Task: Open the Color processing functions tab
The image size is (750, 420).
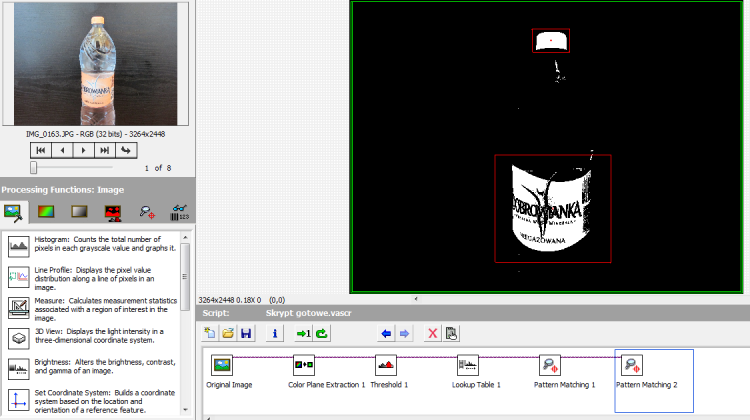Action: click(46, 211)
